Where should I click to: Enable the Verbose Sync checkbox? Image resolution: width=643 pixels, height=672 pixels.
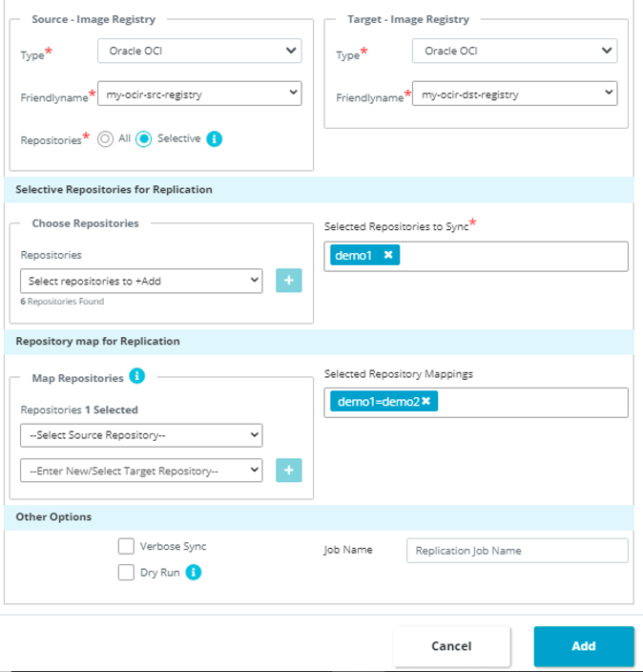[x=126, y=546]
